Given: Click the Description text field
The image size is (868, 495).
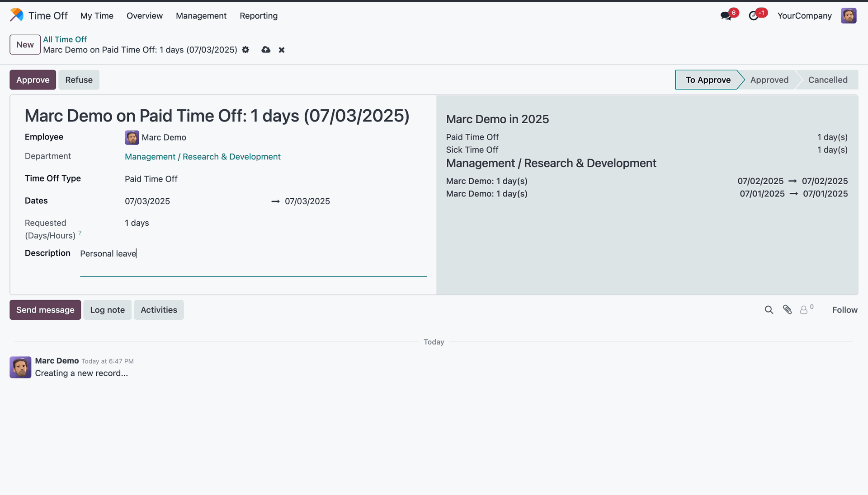Looking at the screenshot, I should (253, 254).
